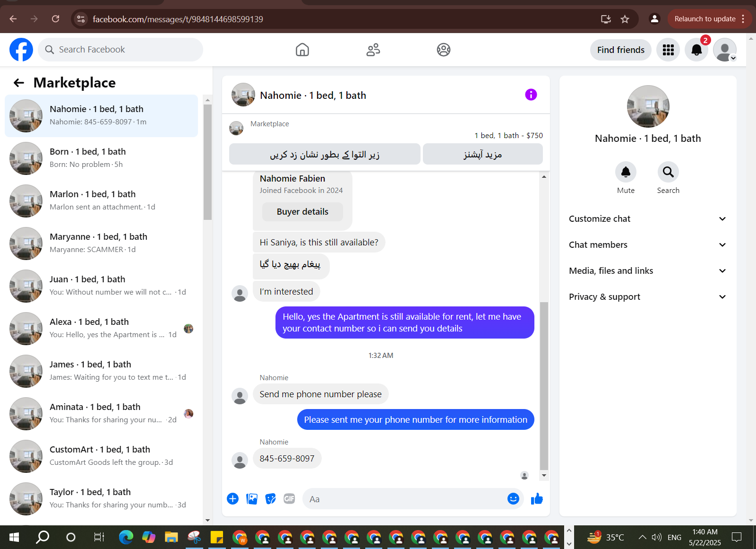Screen dimensions: 756x549
Task: Click the Find friends button
Action: 621,50
